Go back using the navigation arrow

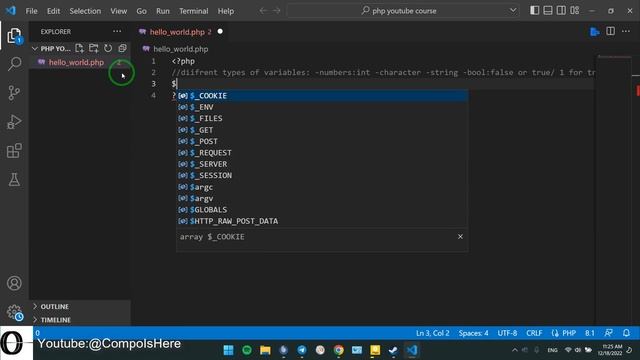pyautogui.click(x=263, y=11)
